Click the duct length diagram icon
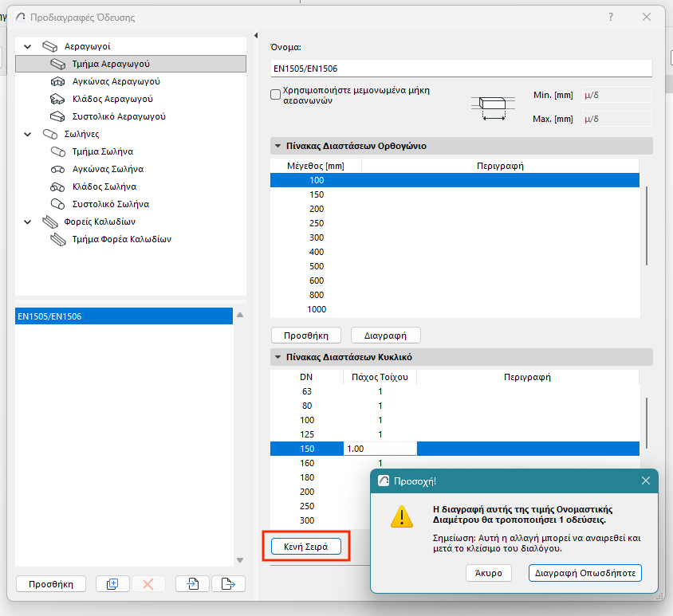This screenshot has width=673, height=616. 493,108
